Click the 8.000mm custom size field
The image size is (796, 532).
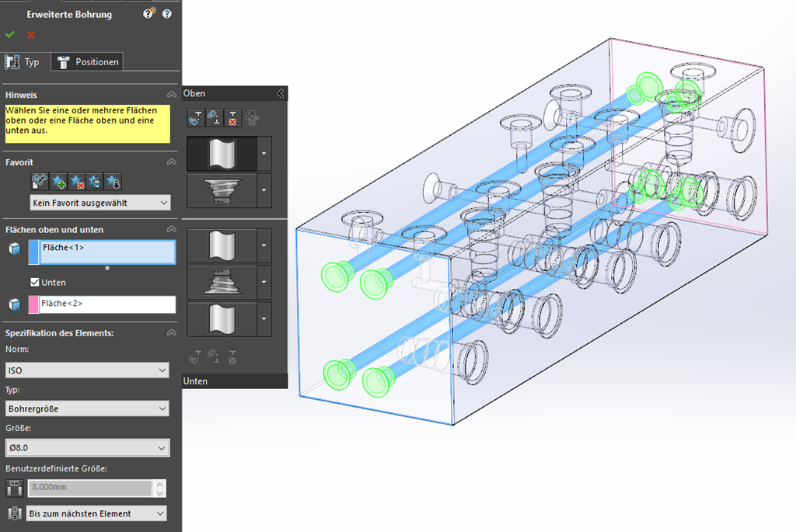(x=90, y=488)
